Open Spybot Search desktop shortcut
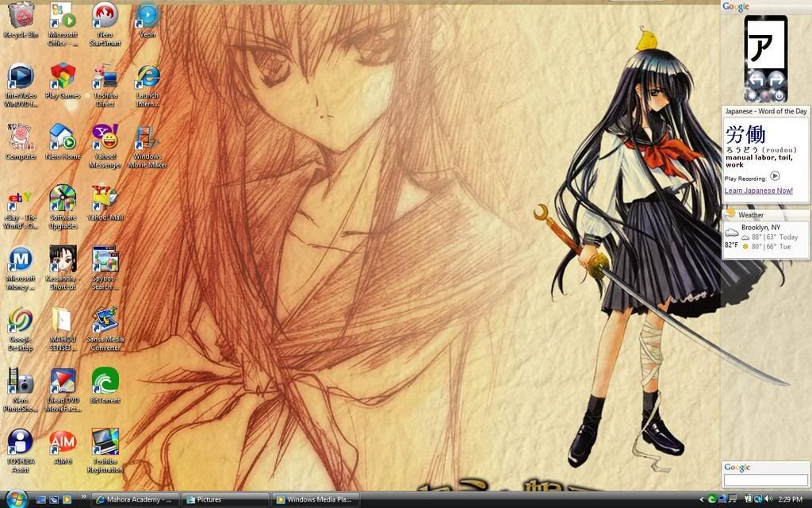The height and width of the screenshot is (508, 812). point(105,259)
